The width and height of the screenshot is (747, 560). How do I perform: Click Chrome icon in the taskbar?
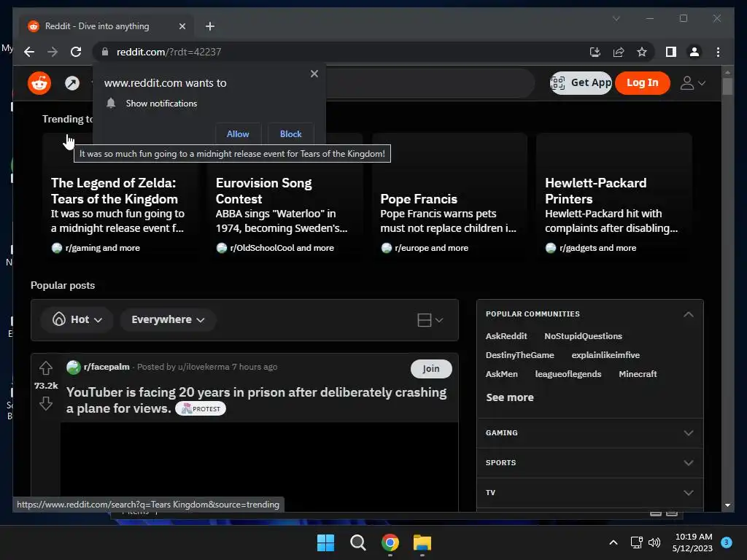point(390,542)
